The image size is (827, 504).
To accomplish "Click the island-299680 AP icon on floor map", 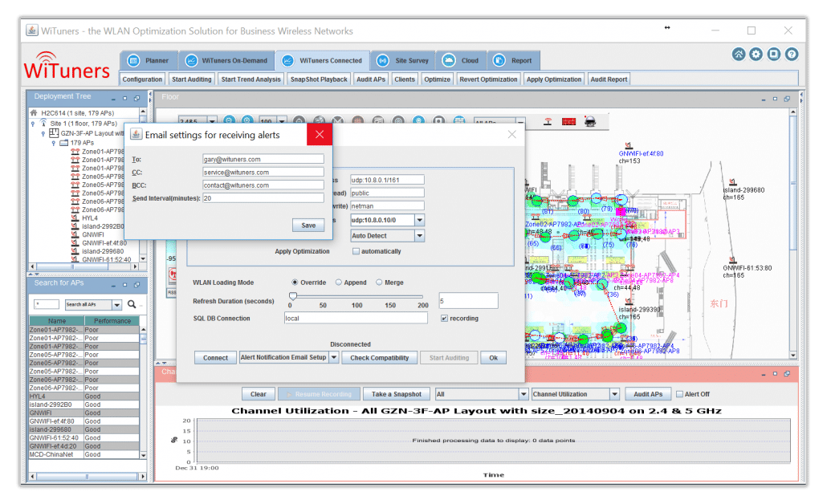I will 732,182.
